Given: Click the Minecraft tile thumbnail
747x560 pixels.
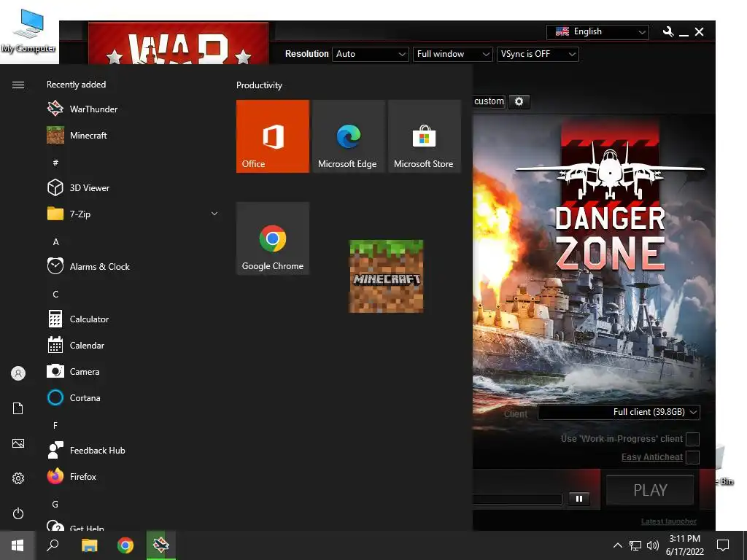Looking at the screenshot, I should [x=386, y=276].
